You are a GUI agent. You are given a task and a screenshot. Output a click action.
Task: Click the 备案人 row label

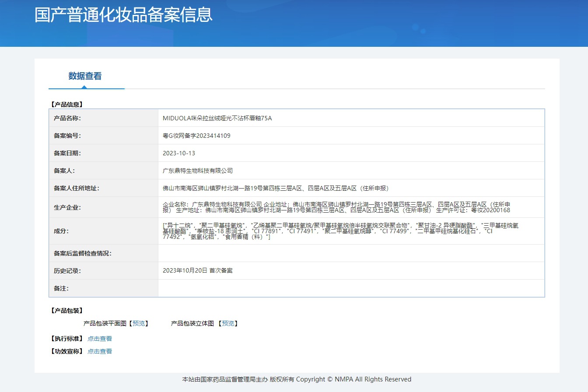tap(64, 171)
